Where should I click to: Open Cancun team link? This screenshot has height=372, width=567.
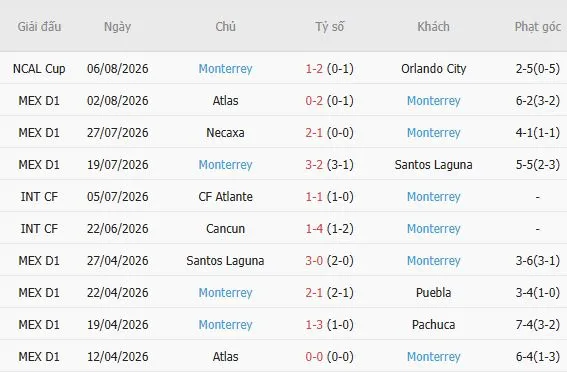[225, 228]
